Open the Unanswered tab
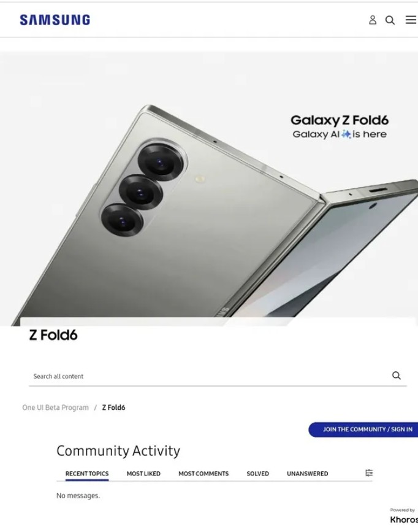 [x=308, y=474]
